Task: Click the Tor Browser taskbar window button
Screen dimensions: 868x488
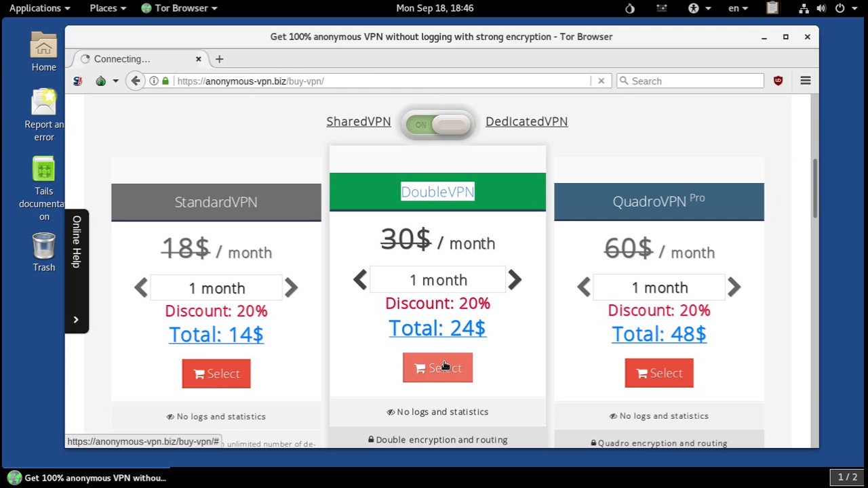Action: [x=87, y=478]
